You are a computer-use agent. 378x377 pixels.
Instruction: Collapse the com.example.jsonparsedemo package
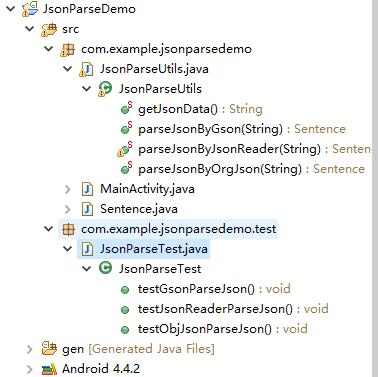click(49, 49)
